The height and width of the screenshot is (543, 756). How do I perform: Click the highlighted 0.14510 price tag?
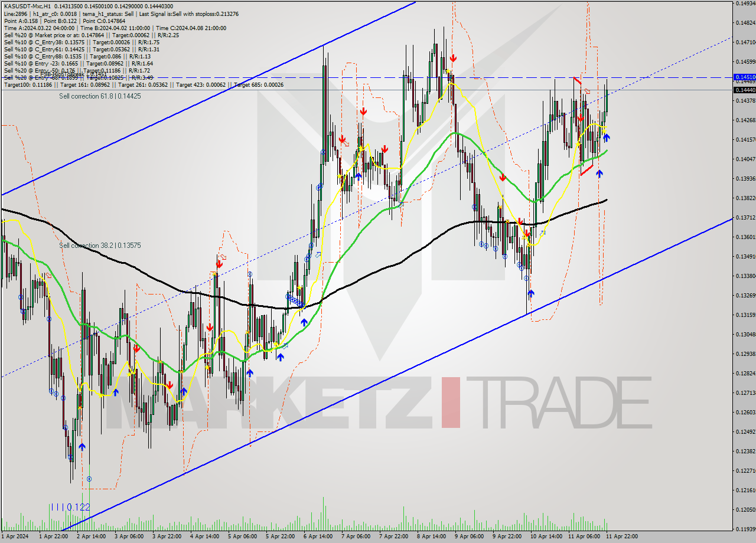744,77
